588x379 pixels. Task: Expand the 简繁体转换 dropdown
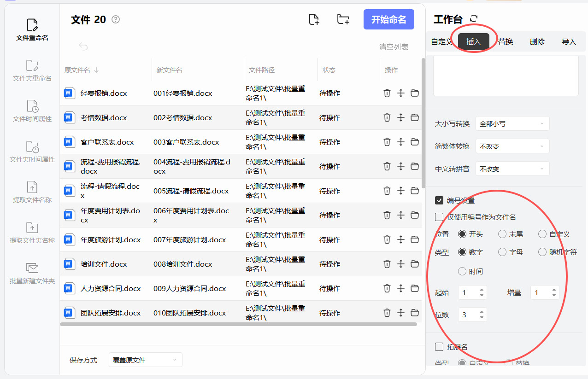click(512, 146)
